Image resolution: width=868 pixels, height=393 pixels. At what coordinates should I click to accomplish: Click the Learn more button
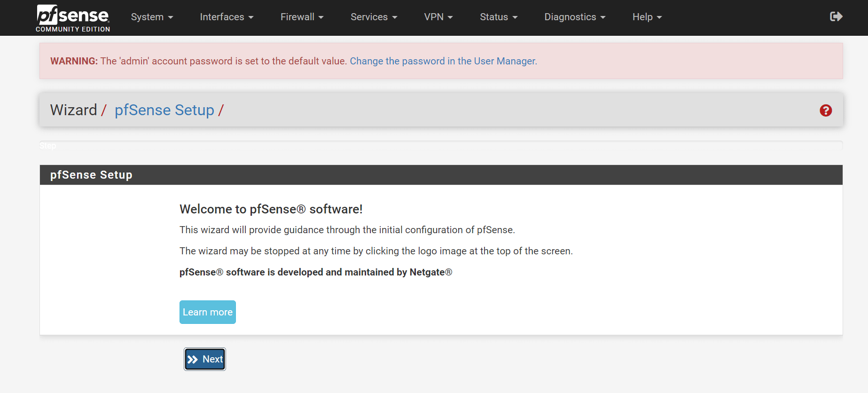click(x=208, y=312)
